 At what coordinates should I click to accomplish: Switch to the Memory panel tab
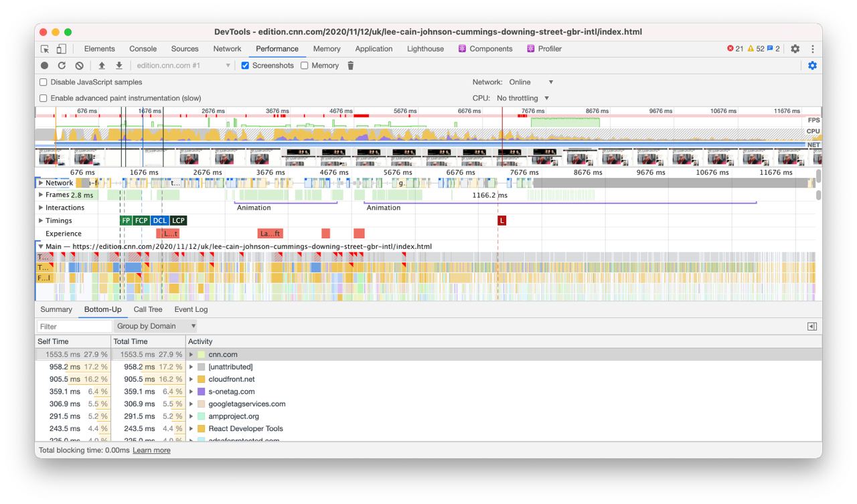tap(327, 49)
